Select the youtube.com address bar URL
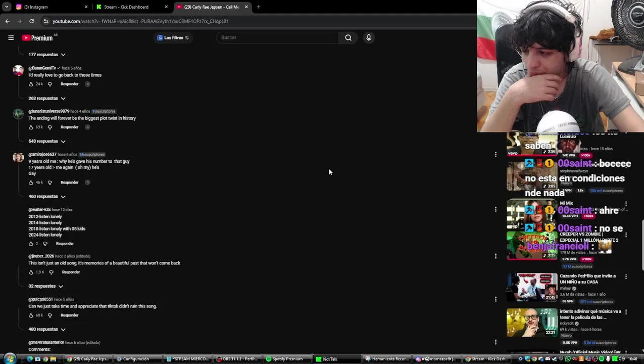 tap(140, 21)
